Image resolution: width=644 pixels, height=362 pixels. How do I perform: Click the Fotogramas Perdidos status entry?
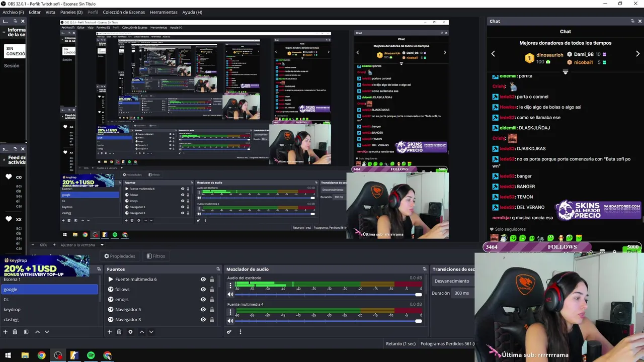447,344
